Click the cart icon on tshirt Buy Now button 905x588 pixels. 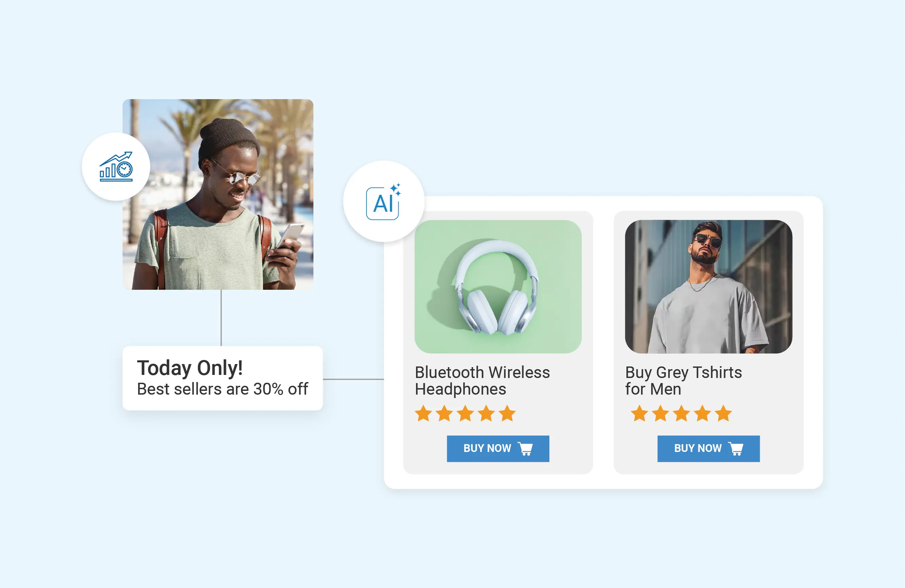[x=737, y=448]
